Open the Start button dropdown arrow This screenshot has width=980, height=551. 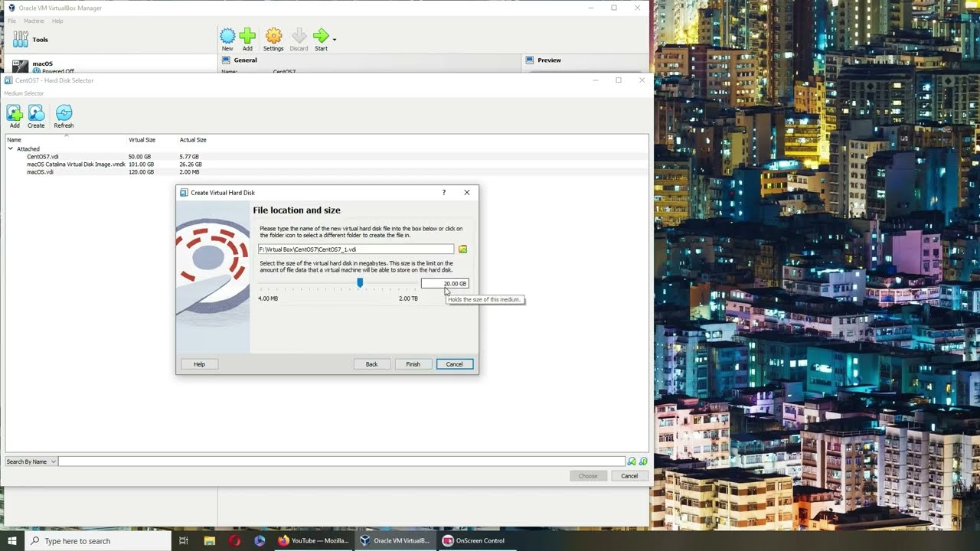(334, 39)
